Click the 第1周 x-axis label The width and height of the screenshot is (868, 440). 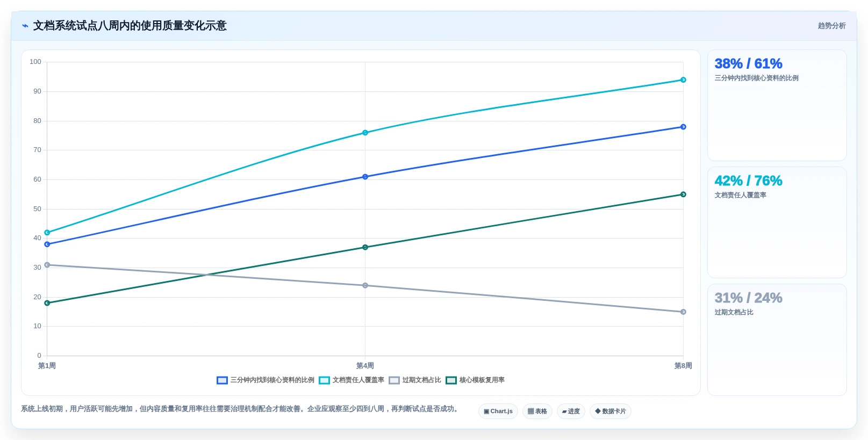(47, 366)
